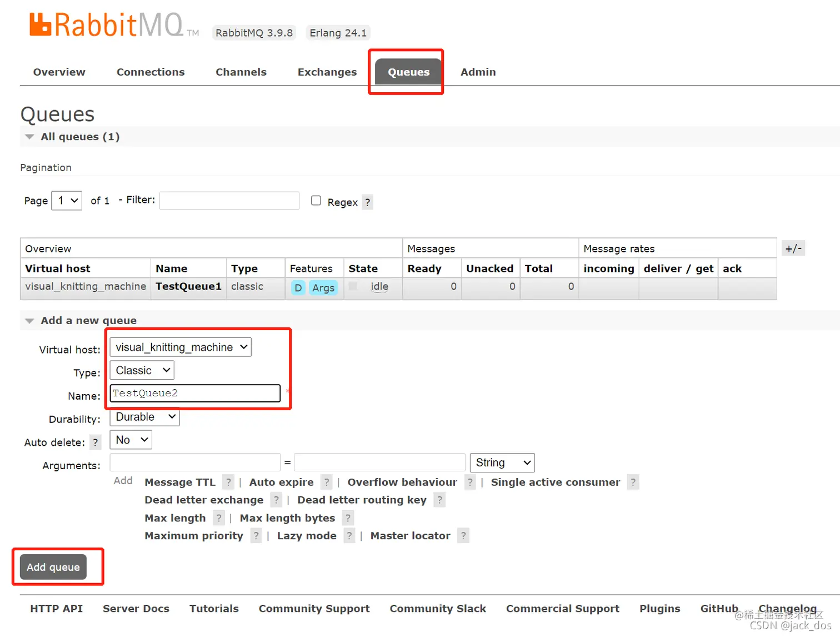Show Lazy mode help icon
The width and height of the screenshot is (840, 637).
(x=349, y=536)
